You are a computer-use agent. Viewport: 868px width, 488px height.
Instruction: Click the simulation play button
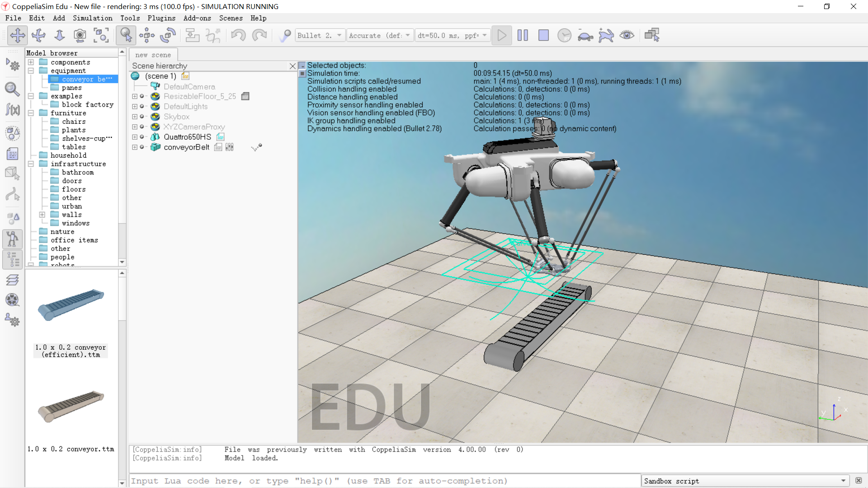coord(501,35)
